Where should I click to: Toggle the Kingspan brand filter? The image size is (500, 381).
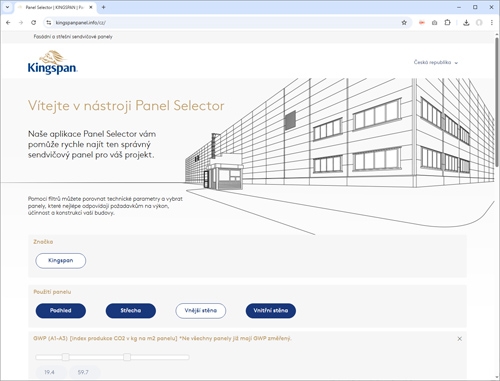pos(61,261)
